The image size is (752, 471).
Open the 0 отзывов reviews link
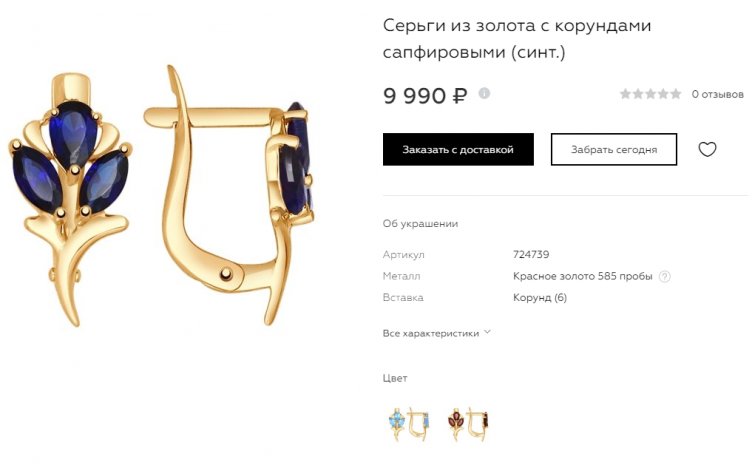[717, 94]
